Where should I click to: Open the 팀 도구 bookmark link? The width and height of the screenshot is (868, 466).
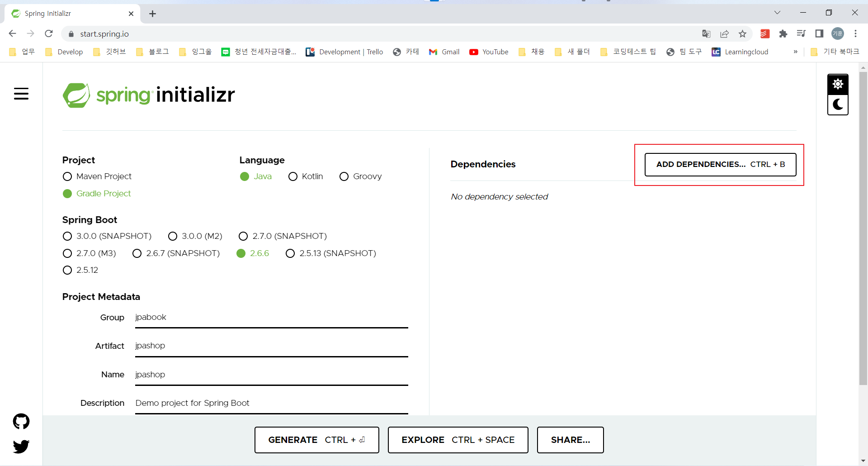[684, 52]
